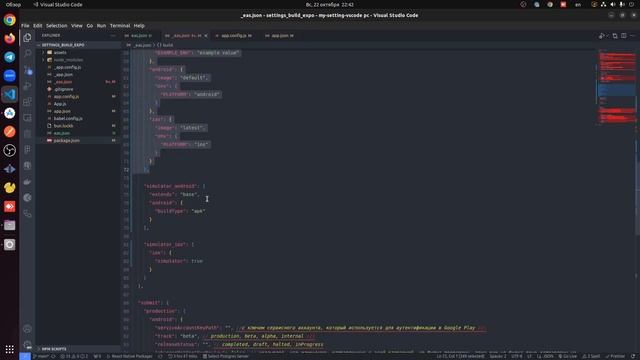Open editor more actions ellipsis menu

point(633,36)
